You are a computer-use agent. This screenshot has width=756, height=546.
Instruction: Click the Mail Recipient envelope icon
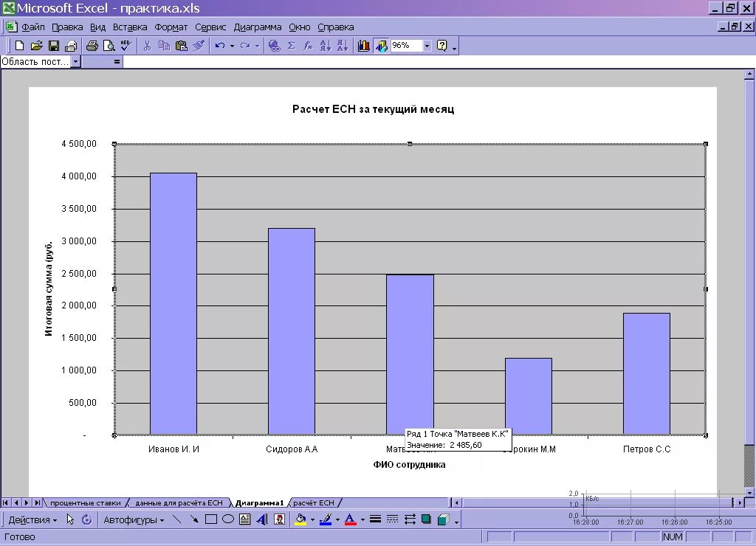(71, 46)
